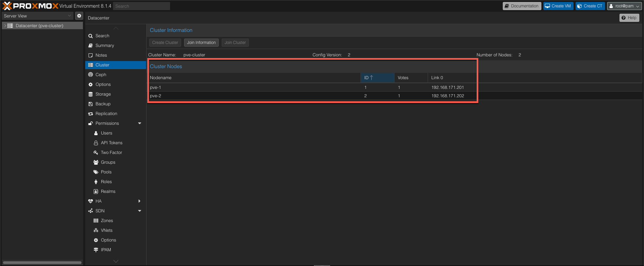Click the Create CT button
Viewport: 644px width, 266px height.
(590, 6)
